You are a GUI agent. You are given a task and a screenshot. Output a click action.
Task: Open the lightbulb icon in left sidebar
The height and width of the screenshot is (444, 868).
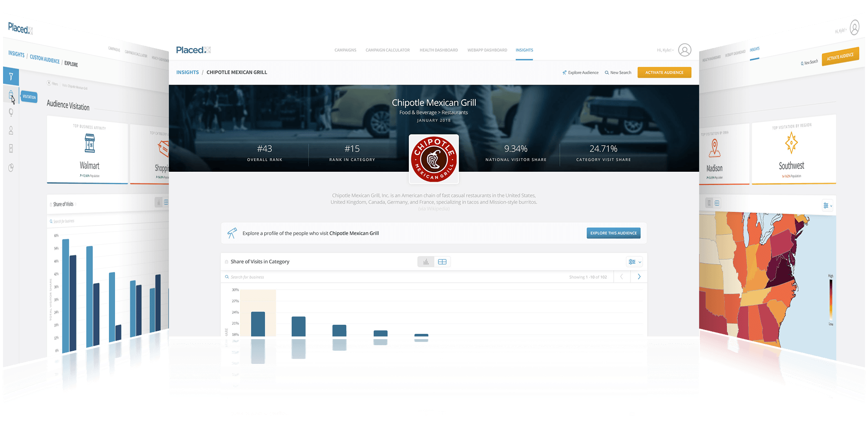coord(11,112)
